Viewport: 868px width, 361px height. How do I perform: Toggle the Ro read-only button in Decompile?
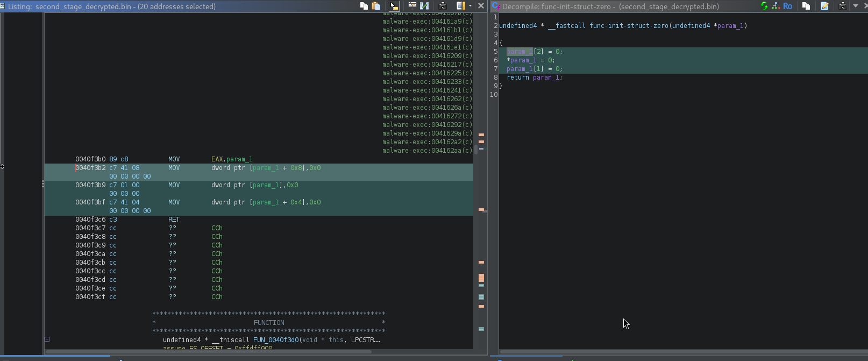[x=788, y=6]
